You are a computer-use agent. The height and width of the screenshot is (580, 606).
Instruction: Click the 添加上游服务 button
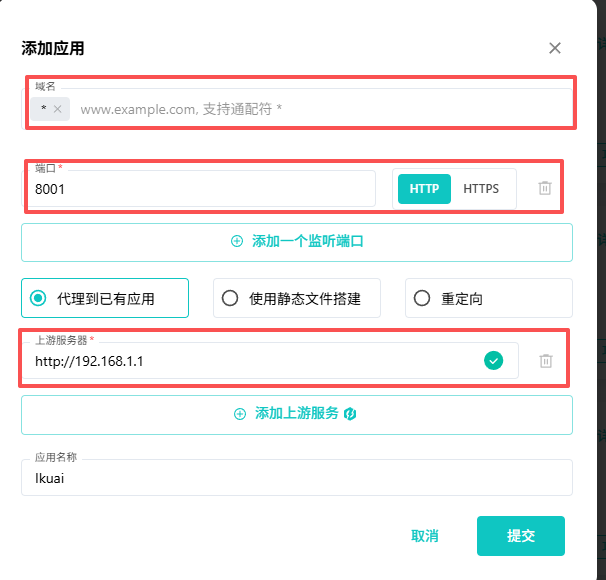coord(297,414)
